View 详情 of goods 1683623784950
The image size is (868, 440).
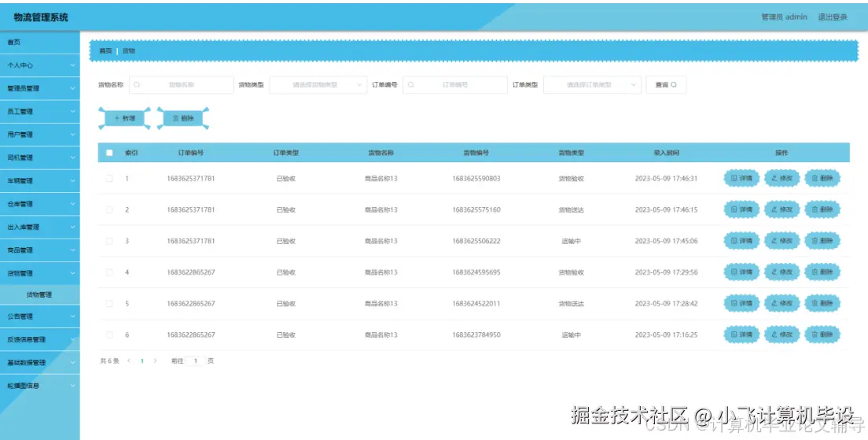(x=741, y=335)
